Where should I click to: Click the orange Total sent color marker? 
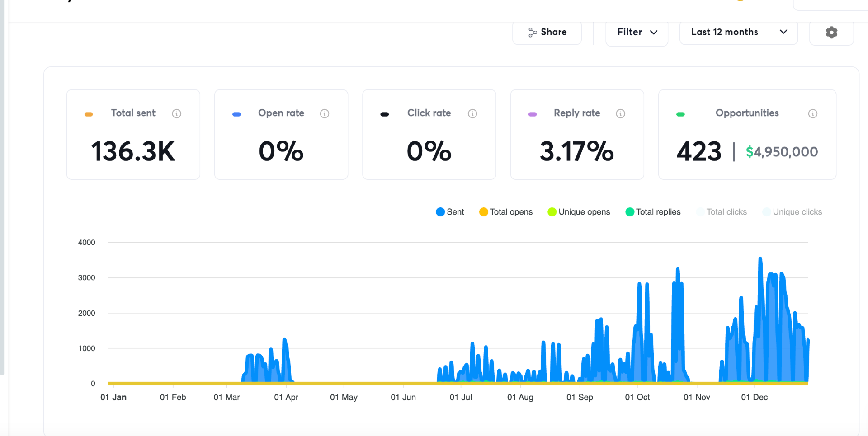[89, 114]
